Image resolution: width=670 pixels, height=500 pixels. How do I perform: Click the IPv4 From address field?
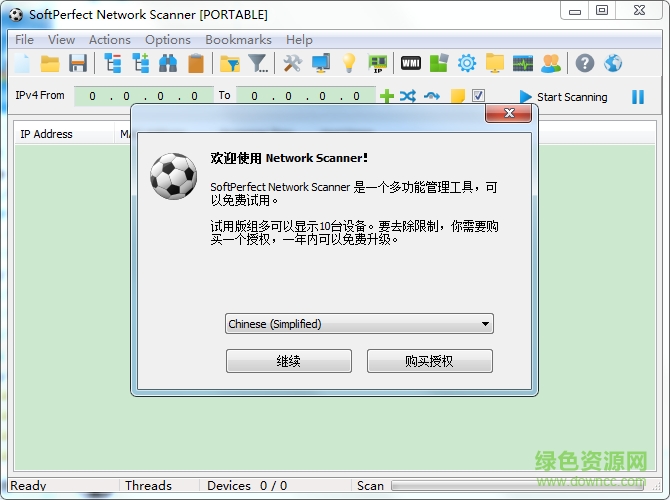pos(144,96)
